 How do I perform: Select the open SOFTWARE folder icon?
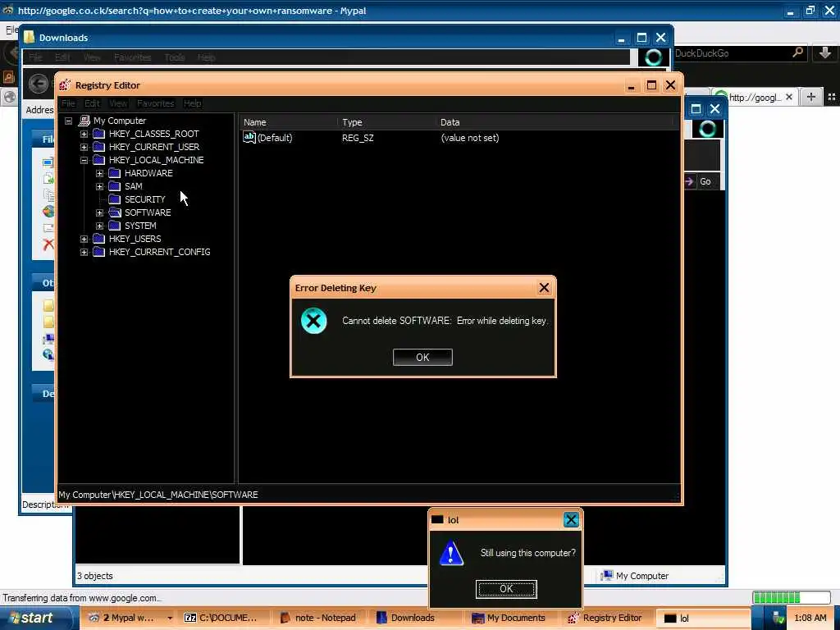pos(115,212)
